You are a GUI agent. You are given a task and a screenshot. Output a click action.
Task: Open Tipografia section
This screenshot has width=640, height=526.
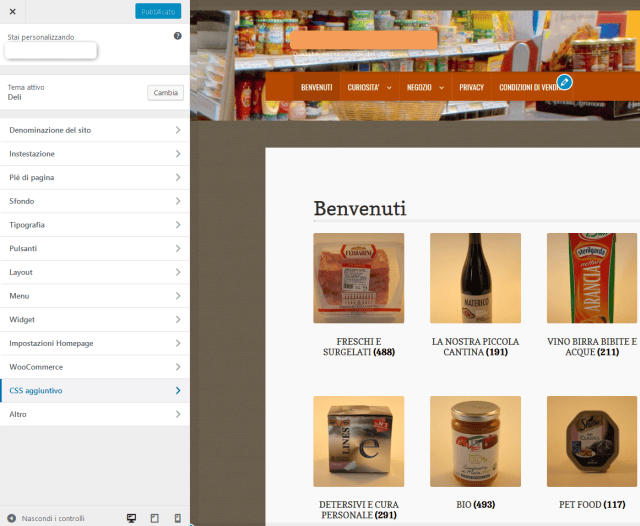[95, 225]
